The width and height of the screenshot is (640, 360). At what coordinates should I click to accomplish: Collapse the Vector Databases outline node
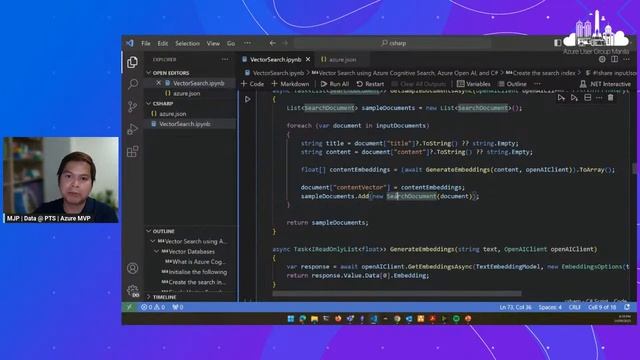point(156,251)
